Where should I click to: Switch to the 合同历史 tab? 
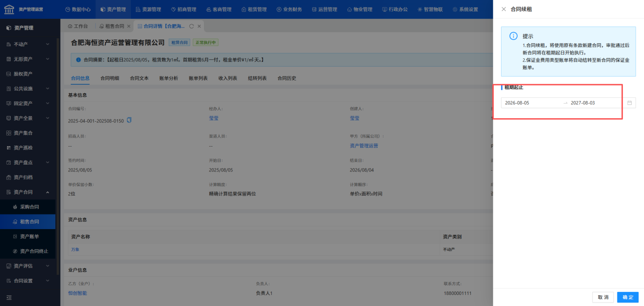tap(287, 78)
